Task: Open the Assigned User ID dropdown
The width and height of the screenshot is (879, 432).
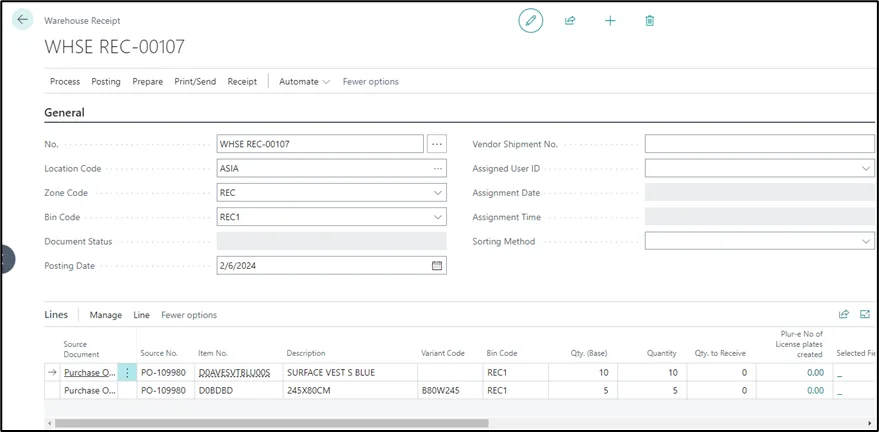Action: tap(866, 168)
